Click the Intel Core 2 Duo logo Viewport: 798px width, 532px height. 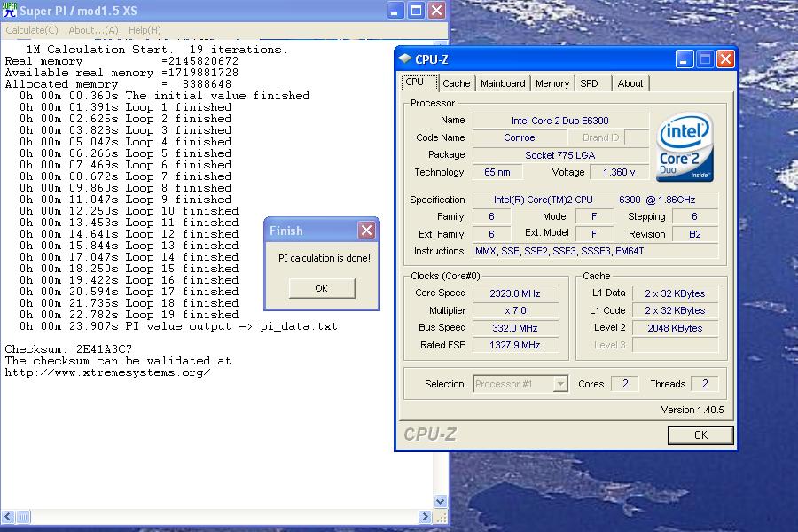pos(685,146)
